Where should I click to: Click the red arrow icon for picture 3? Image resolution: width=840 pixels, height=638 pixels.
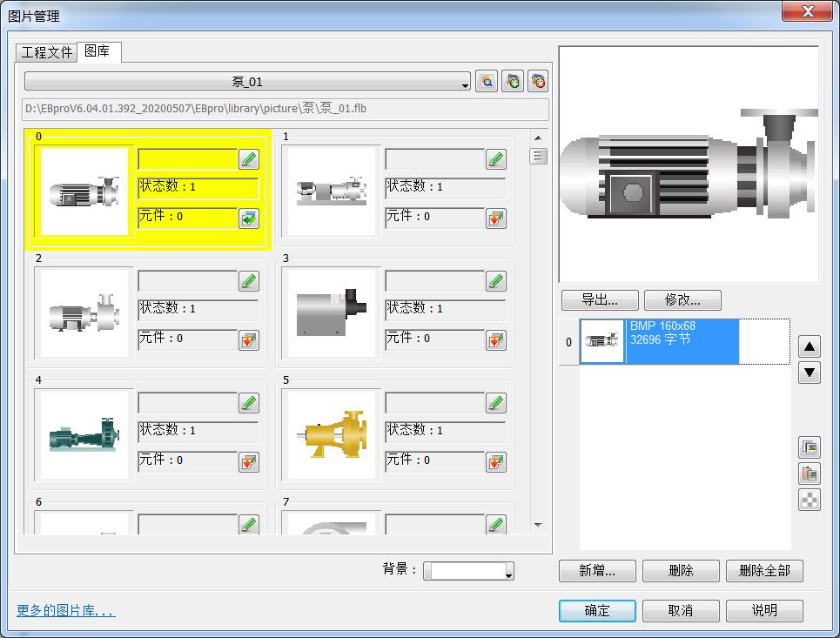[496, 340]
